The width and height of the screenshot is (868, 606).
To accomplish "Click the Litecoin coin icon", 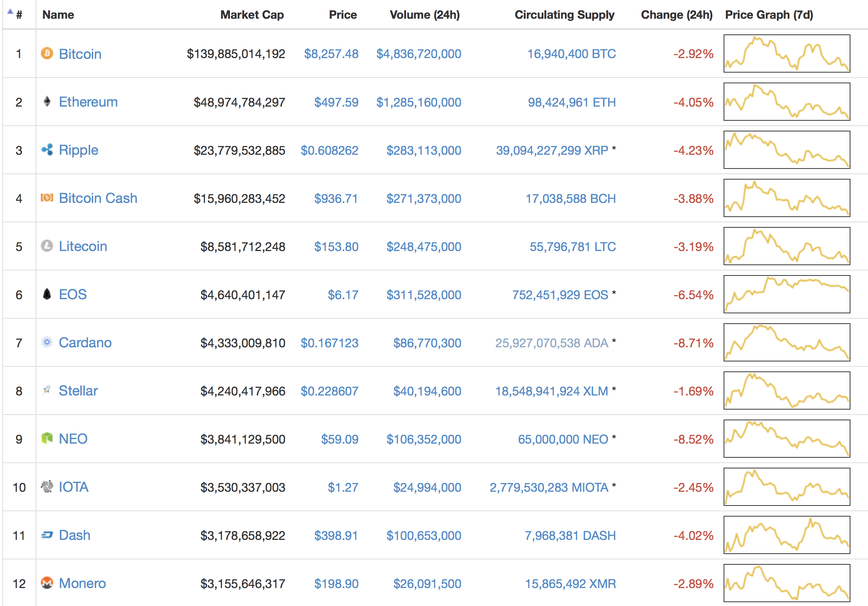I will pyautogui.click(x=47, y=246).
